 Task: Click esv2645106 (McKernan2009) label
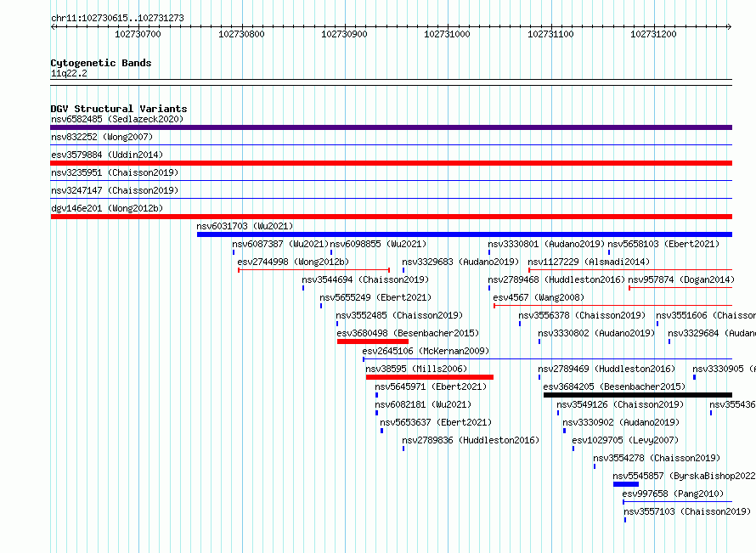point(426,351)
